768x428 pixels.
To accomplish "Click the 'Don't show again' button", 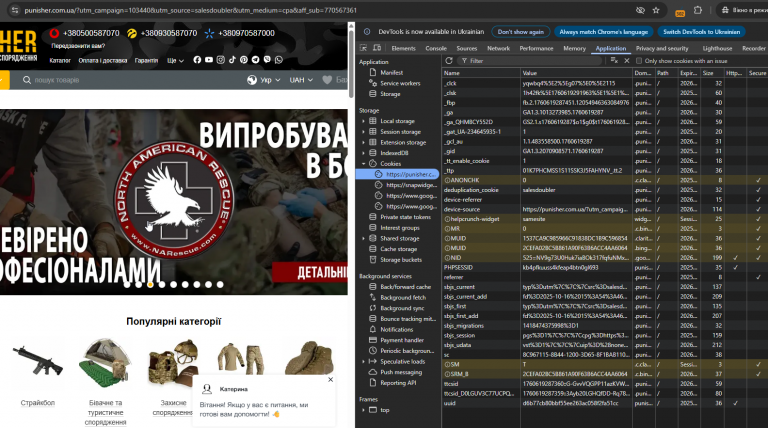I will (520, 32).
